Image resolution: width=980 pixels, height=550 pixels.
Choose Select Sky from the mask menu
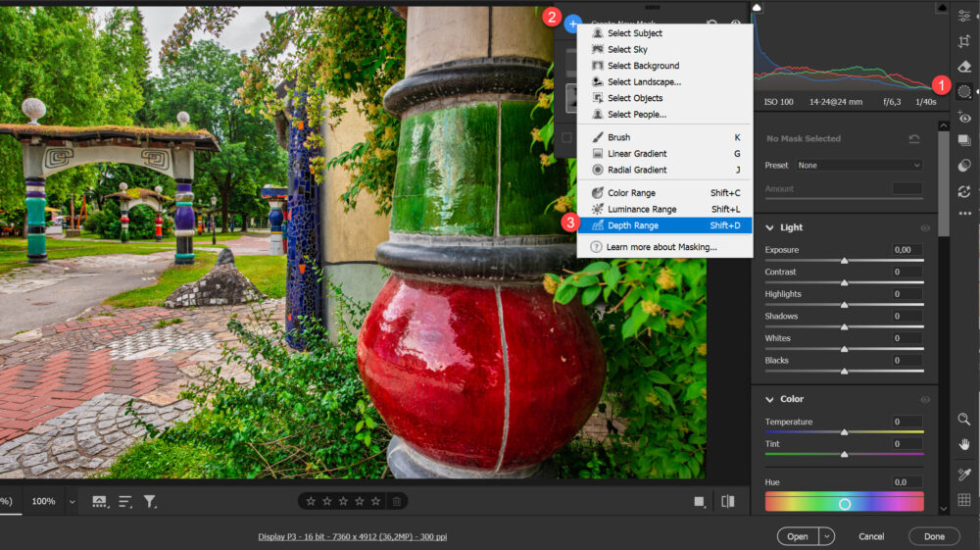click(627, 49)
